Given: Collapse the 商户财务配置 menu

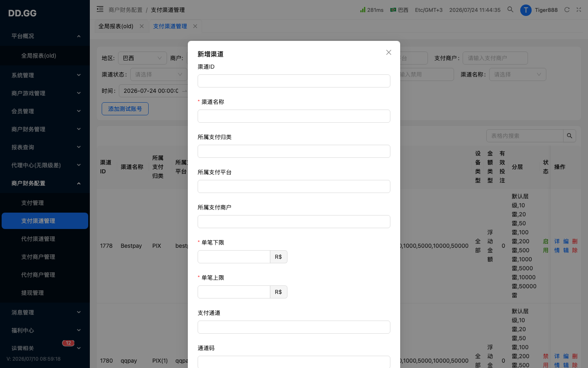Looking at the screenshot, I should (45, 183).
